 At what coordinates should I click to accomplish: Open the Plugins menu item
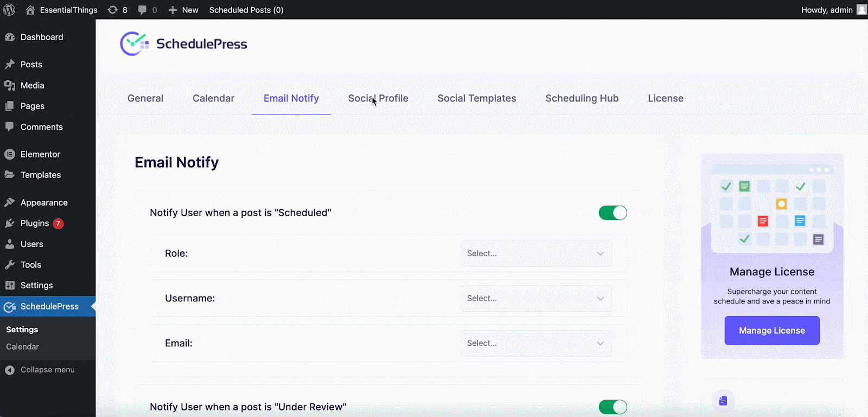[48, 223]
